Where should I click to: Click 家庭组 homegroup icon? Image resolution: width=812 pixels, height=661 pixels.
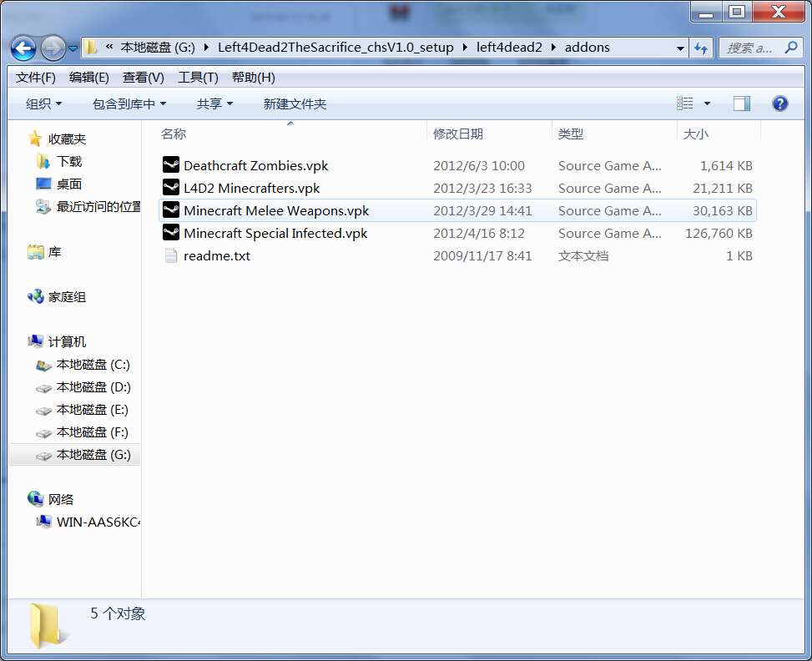pyautogui.click(x=36, y=297)
